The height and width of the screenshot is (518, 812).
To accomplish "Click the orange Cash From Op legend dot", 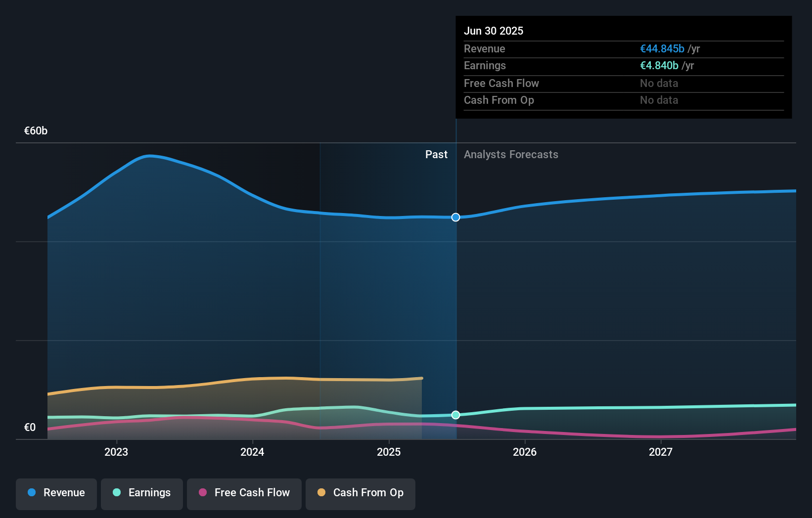I will 322,493.
